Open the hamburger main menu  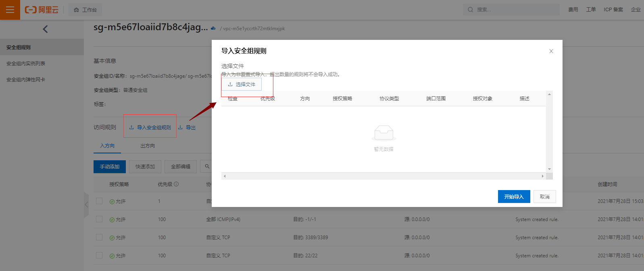point(10,10)
